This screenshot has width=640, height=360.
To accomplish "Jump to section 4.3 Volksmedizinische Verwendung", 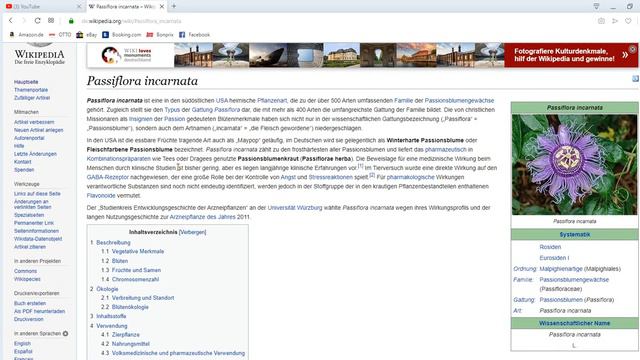I will click(x=178, y=353).
